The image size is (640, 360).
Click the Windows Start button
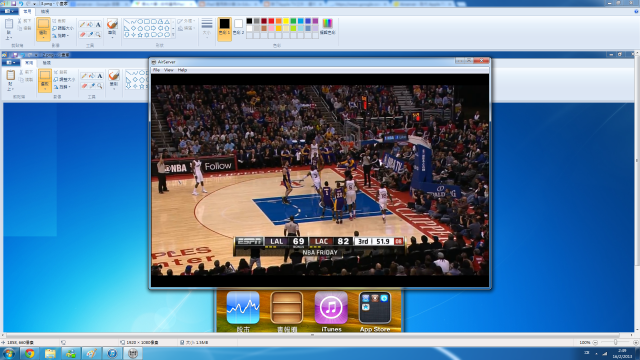pyautogui.click(x=9, y=353)
